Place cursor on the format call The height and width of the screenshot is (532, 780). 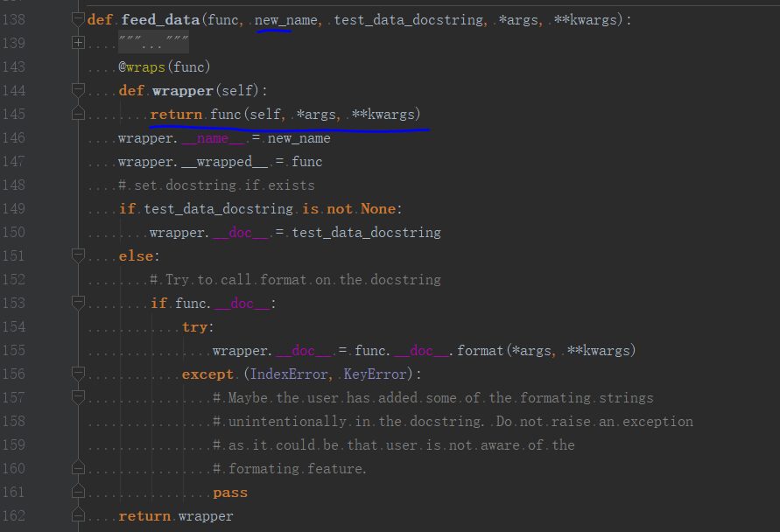(x=480, y=351)
